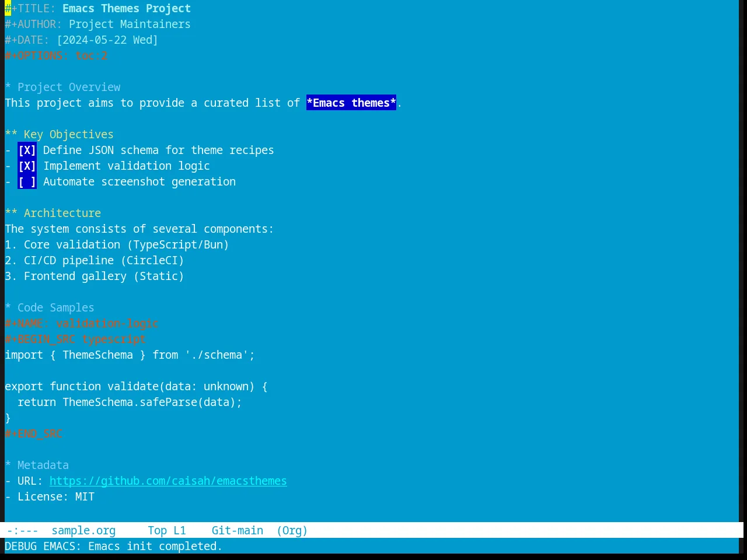
Task: Fold the BEGIN_SRC typescript block line
Action: pos(75,339)
